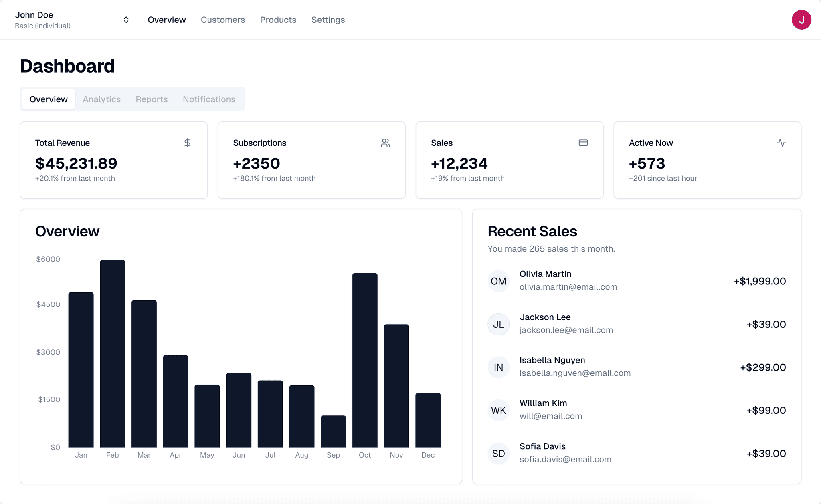Click the Total Revenue dollar sign icon
The height and width of the screenshot is (504, 821).
(188, 143)
